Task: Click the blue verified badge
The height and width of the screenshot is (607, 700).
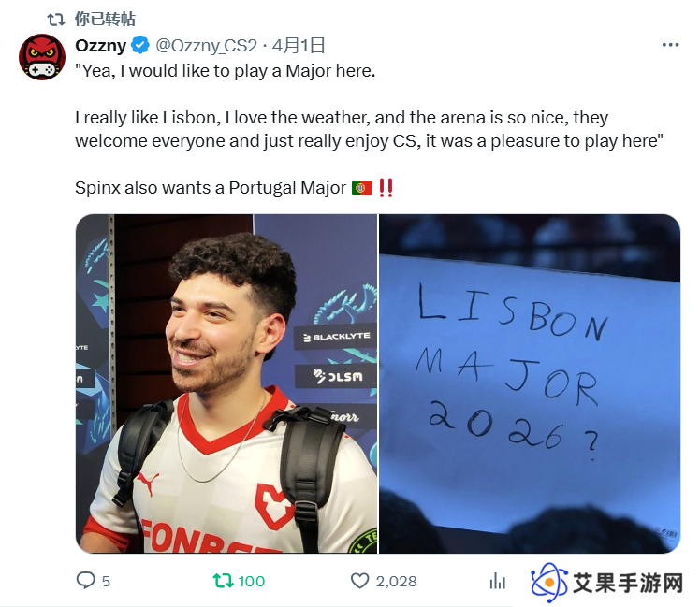Action: coord(140,45)
